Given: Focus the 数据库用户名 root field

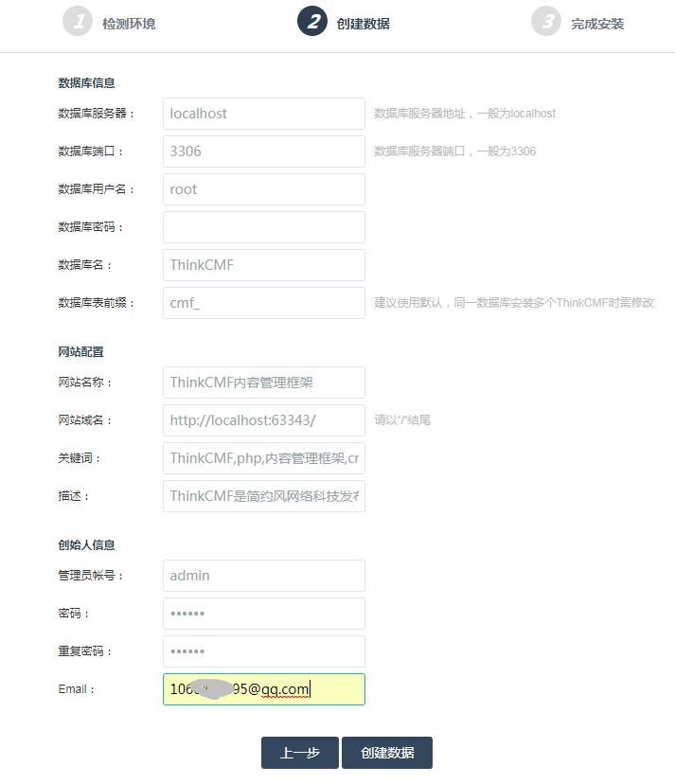Looking at the screenshot, I should point(264,189).
